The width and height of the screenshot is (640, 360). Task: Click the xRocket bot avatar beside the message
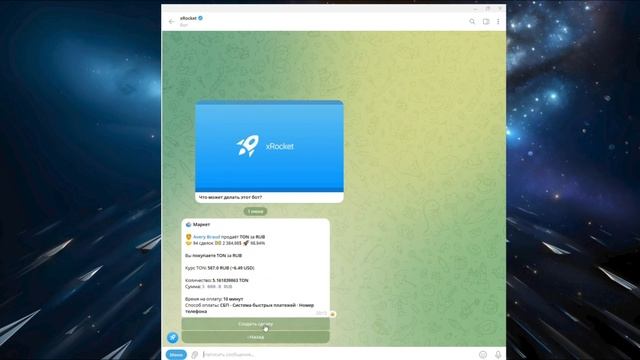pos(173,338)
